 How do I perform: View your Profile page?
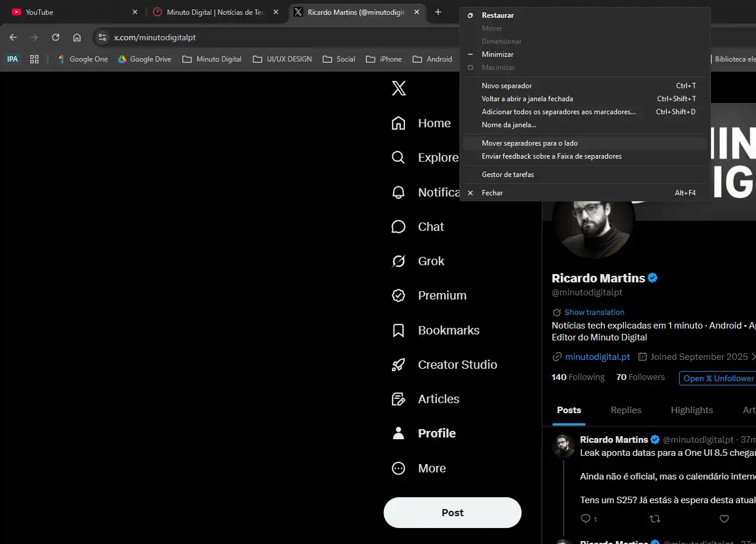[437, 433]
